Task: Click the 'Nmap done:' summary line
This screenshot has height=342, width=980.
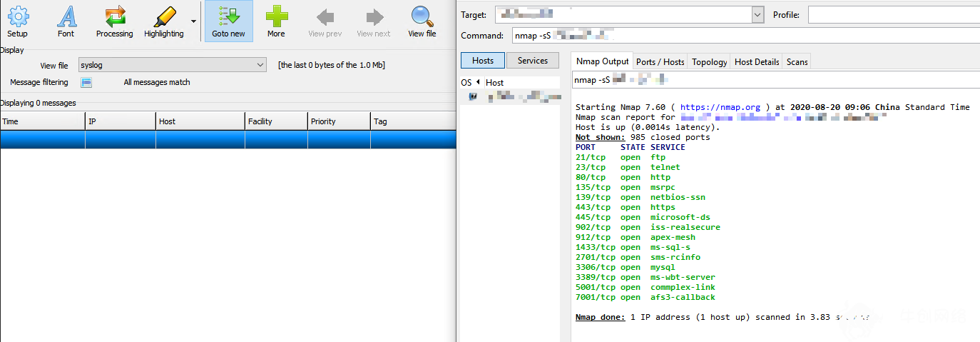Action: click(722, 317)
